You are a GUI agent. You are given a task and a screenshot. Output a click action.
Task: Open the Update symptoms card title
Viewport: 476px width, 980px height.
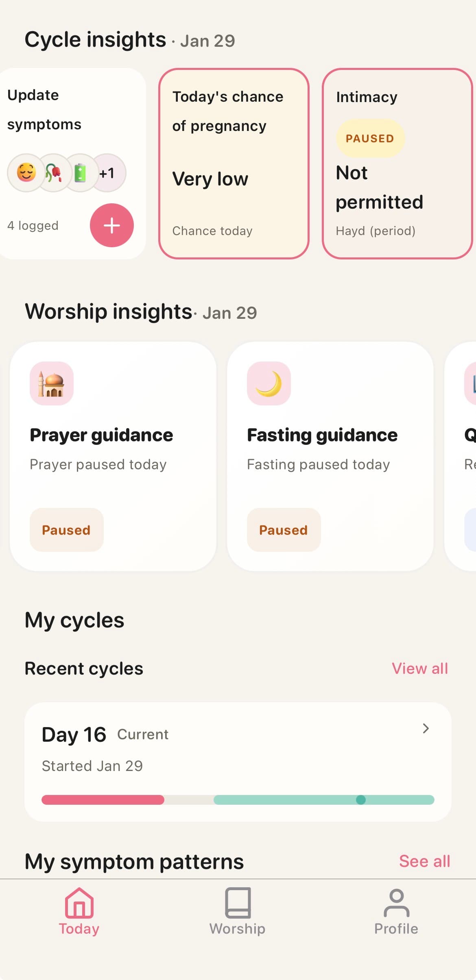click(44, 109)
